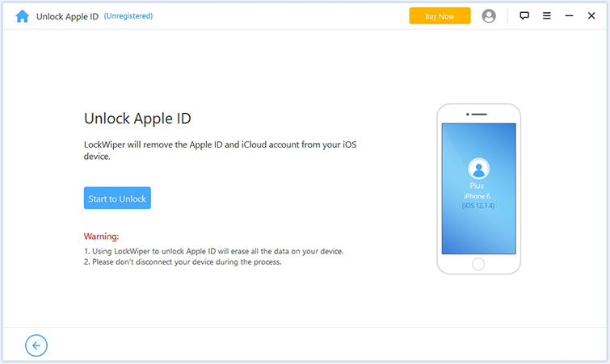This screenshot has height=364, width=610.
Task: Open the hamburger menu
Action: tap(547, 15)
